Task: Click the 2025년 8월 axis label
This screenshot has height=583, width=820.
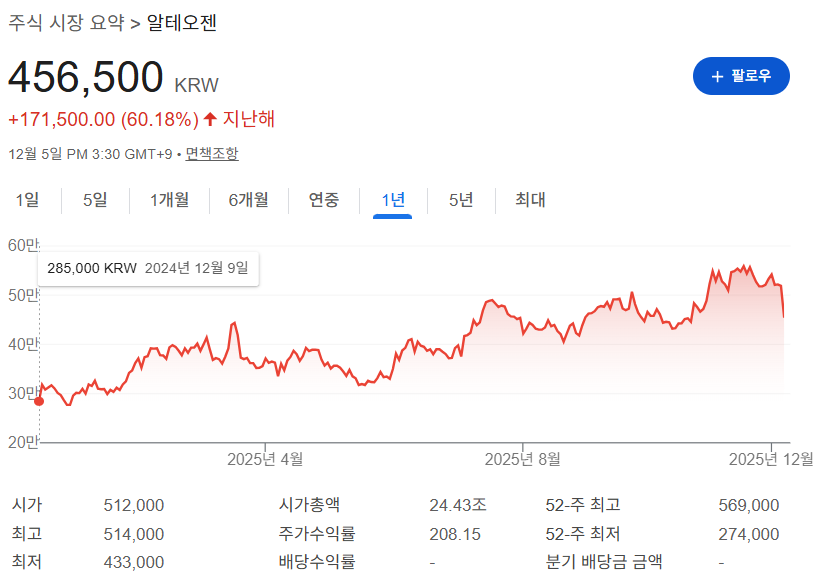Action: point(523,457)
